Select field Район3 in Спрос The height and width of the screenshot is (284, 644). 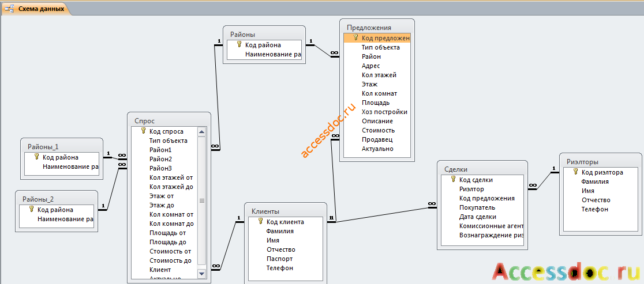pos(160,168)
